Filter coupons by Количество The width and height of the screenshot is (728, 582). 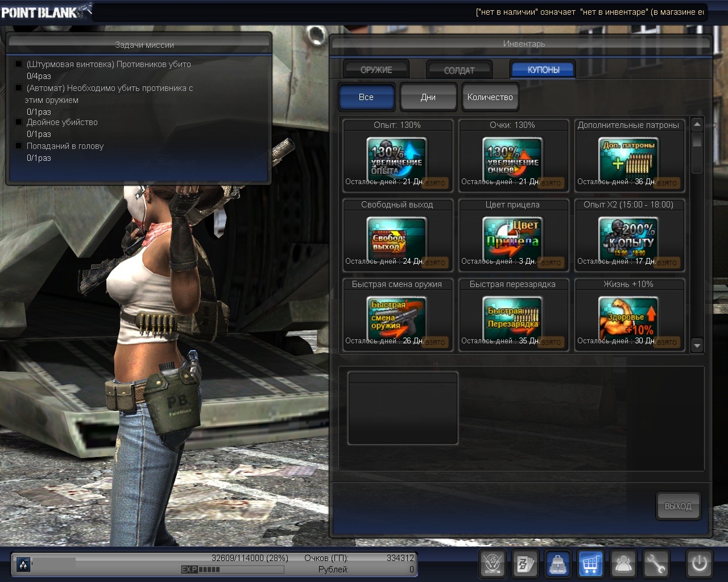click(x=490, y=97)
